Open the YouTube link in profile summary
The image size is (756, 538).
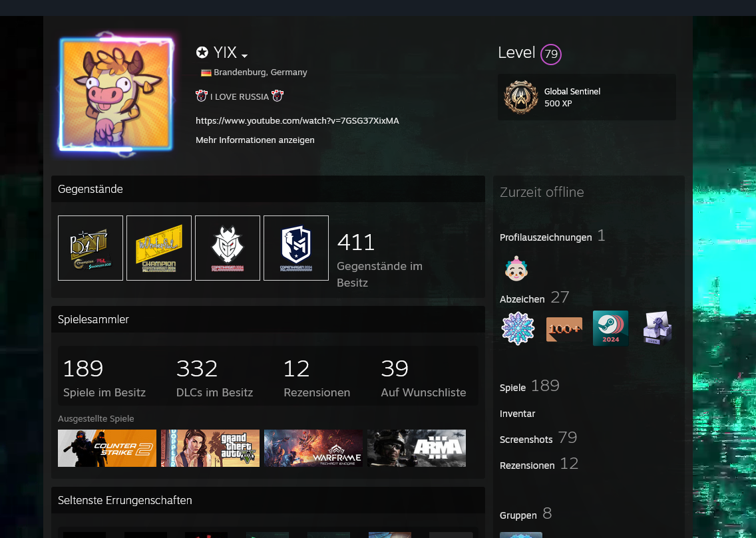(297, 120)
